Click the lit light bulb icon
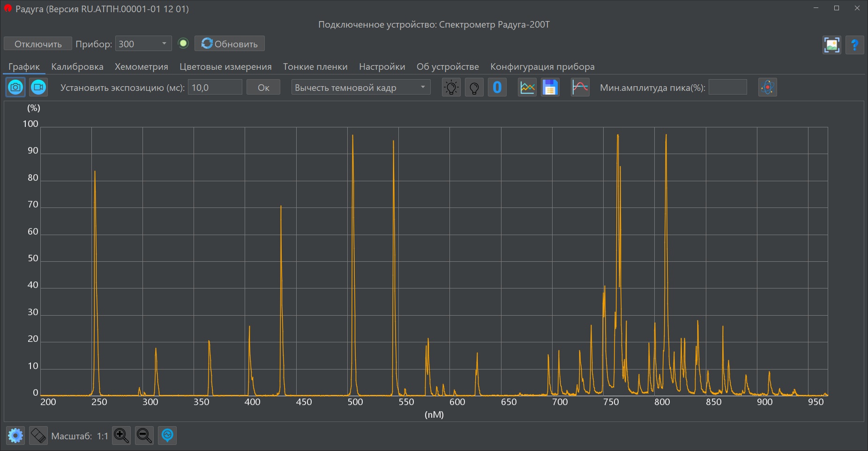Image resolution: width=868 pixels, height=451 pixels. tap(451, 88)
